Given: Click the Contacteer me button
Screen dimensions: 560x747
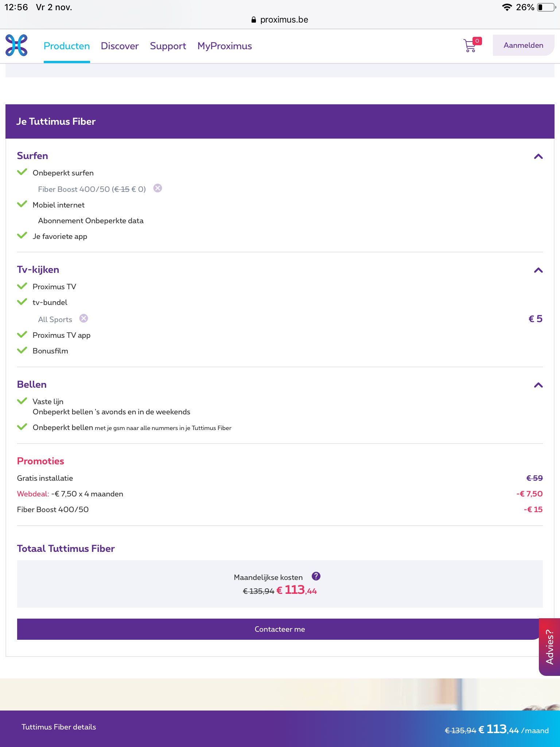Looking at the screenshot, I should (x=280, y=629).
